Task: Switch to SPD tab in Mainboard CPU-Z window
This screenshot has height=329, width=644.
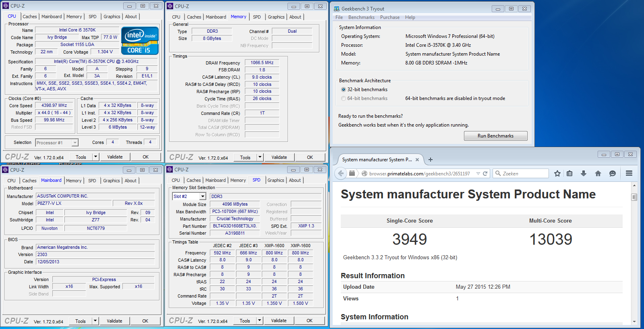Action: point(92,181)
